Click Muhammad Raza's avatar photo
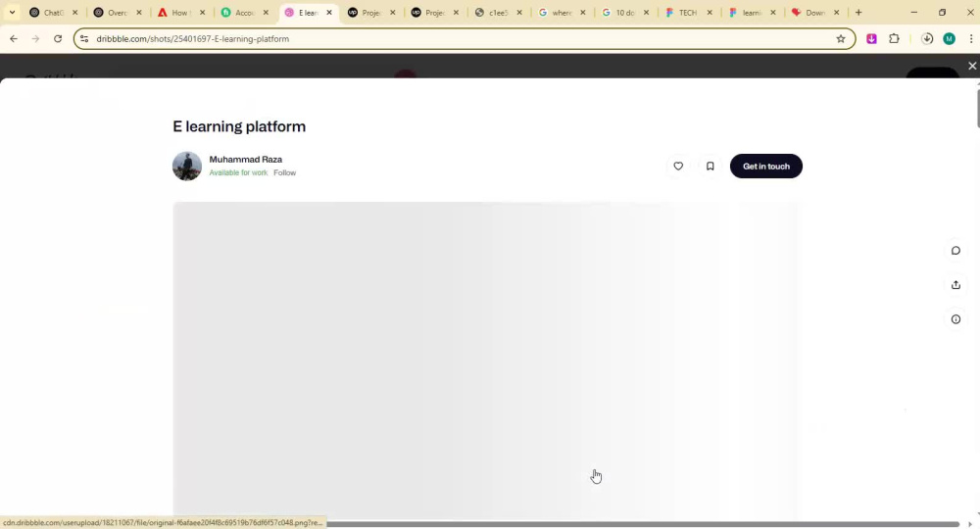Screen dimensions: 980x529 point(187,167)
